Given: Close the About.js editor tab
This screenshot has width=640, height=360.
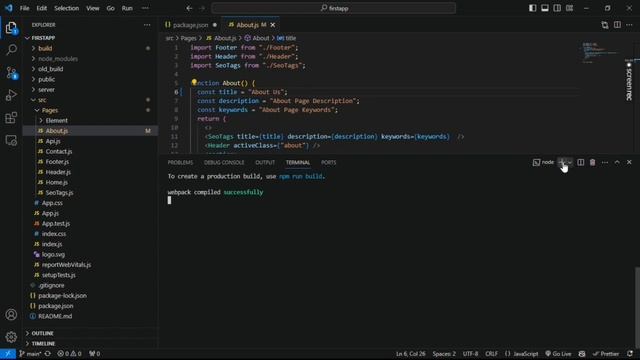Looking at the screenshot, I should tap(273, 25).
